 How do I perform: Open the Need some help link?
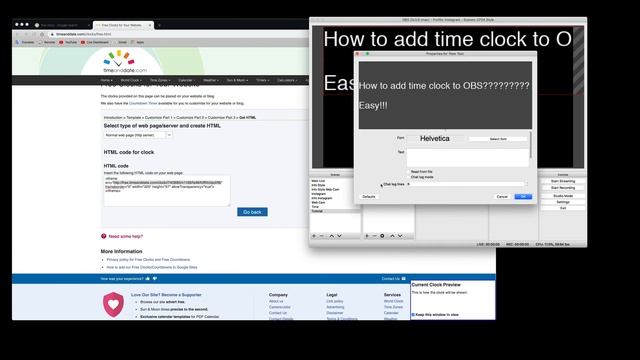click(x=126, y=236)
